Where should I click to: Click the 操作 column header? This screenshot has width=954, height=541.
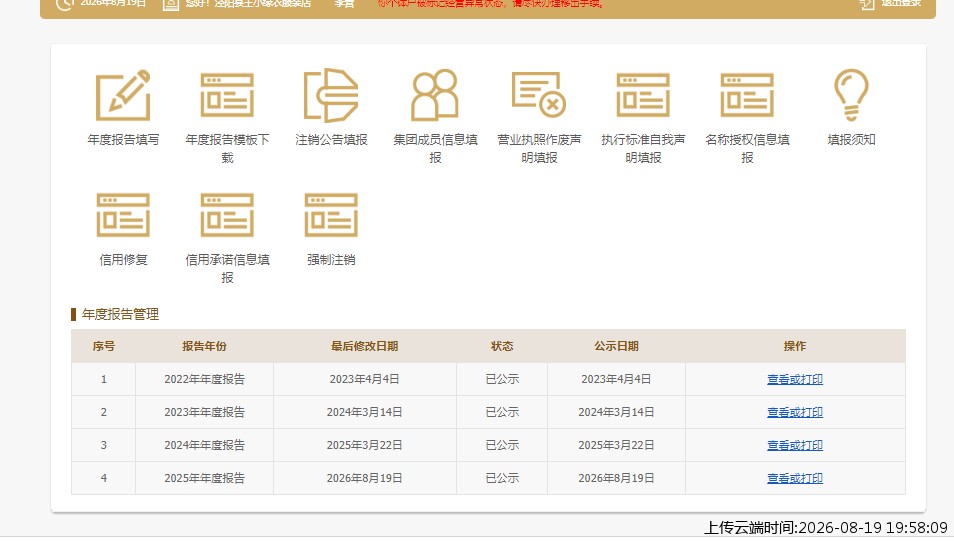795,346
